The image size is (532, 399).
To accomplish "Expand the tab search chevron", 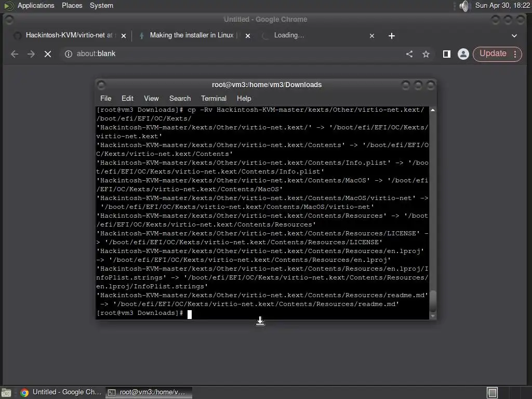I will pyautogui.click(x=514, y=36).
